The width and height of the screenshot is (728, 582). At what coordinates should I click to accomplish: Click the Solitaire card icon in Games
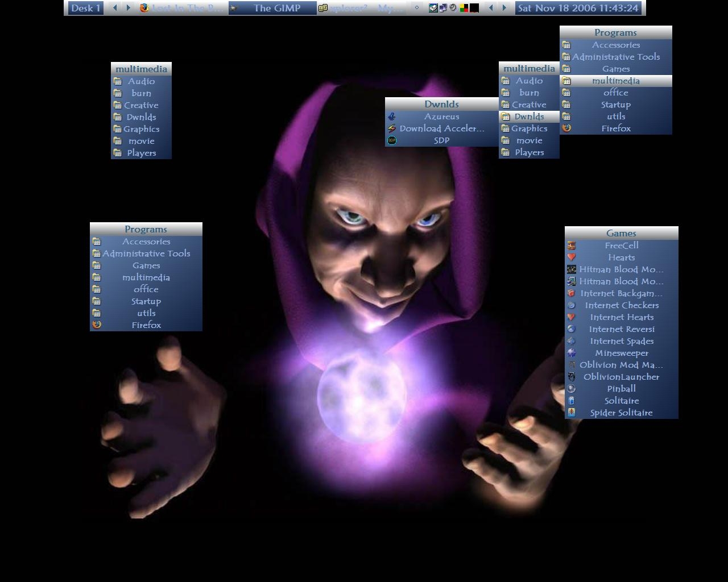pos(572,401)
